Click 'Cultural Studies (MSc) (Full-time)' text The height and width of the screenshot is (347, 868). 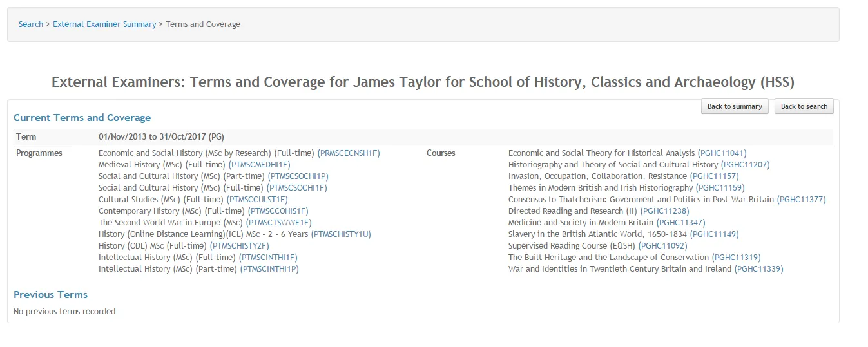click(x=161, y=200)
